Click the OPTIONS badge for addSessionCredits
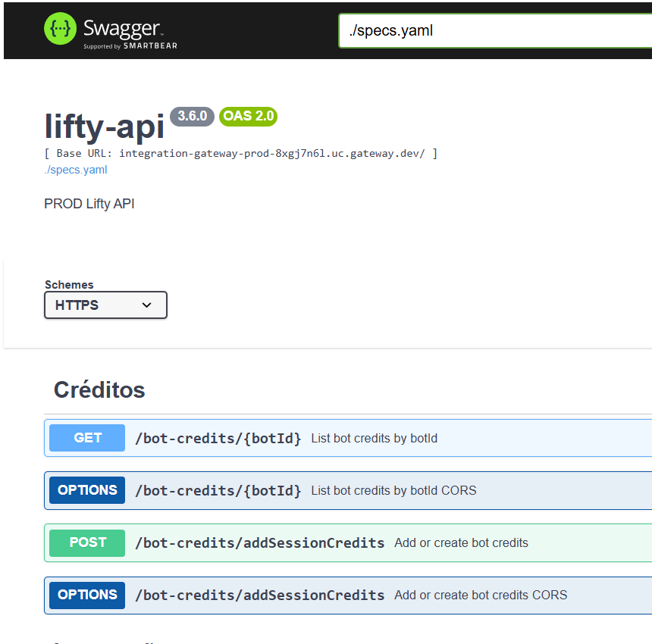The image size is (652, 644). 87,595
